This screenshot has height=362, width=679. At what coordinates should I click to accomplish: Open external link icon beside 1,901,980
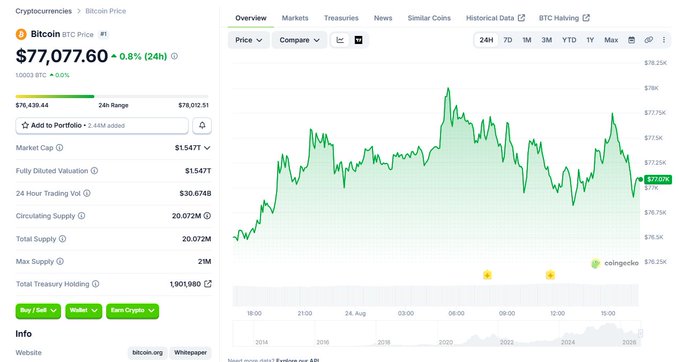click(x=208, y=284)
